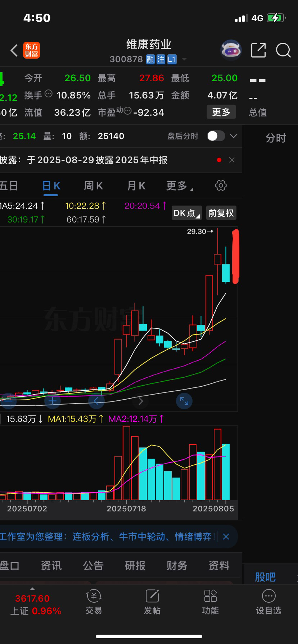The width and height of the screenshot is (298, 644).
Task: Click the 今开 26.50 value
Action: click(x=78, y=78)
